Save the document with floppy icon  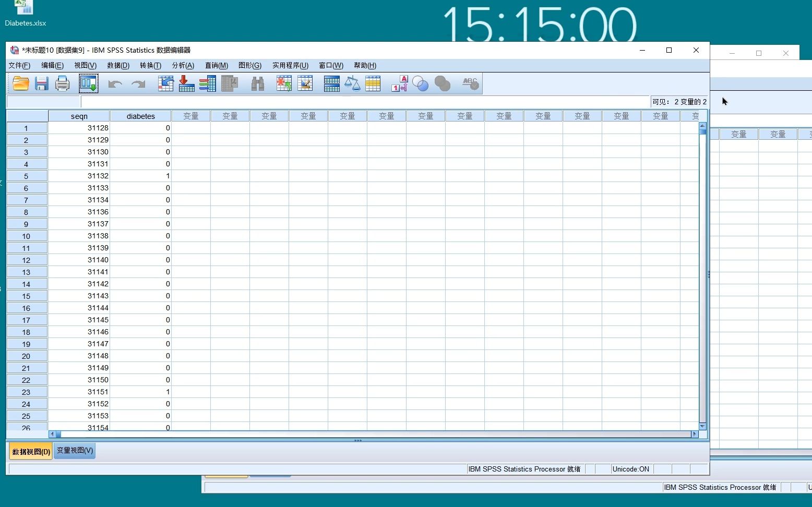pos(42,83)
